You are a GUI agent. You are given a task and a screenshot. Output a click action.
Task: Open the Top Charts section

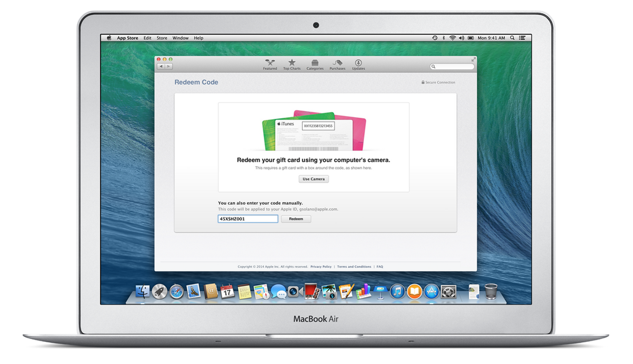[x=292, y=65]
